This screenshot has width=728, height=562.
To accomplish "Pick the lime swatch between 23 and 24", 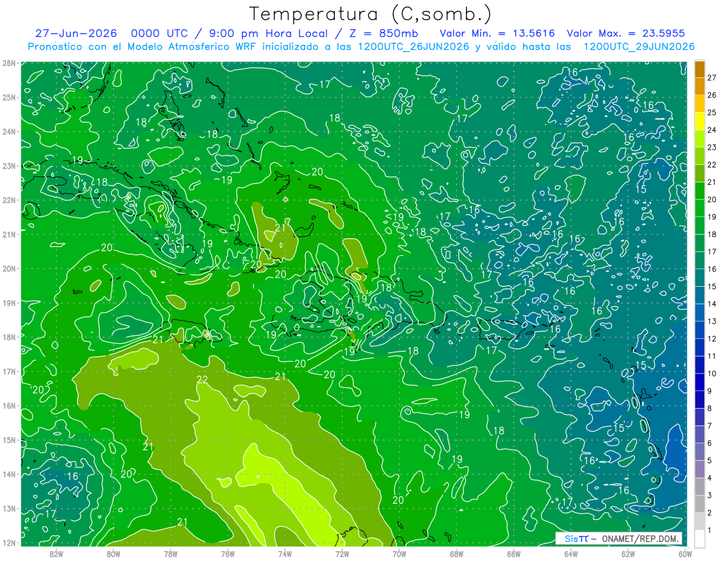I will coord(699,139).
